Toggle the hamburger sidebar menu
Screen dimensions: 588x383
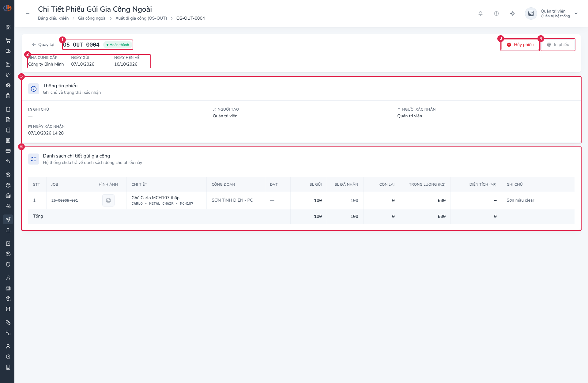click(x=28, y=13)
